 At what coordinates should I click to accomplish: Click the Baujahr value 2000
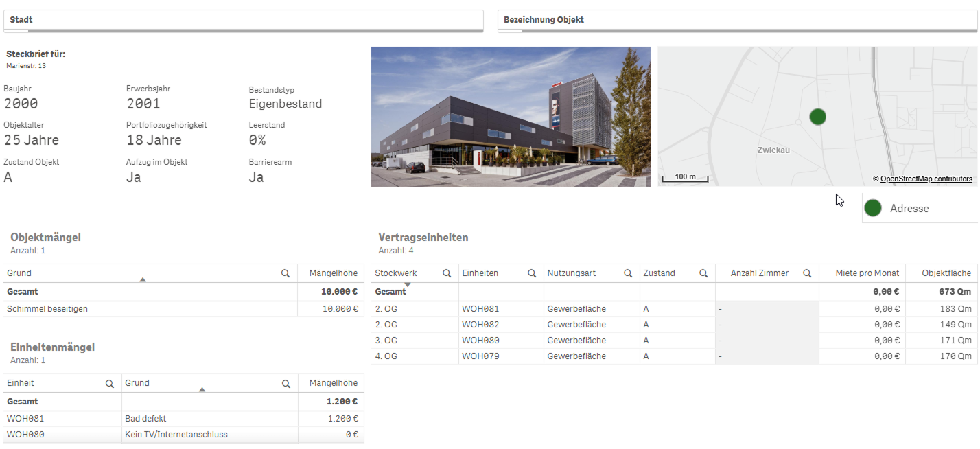pos(21,104)
